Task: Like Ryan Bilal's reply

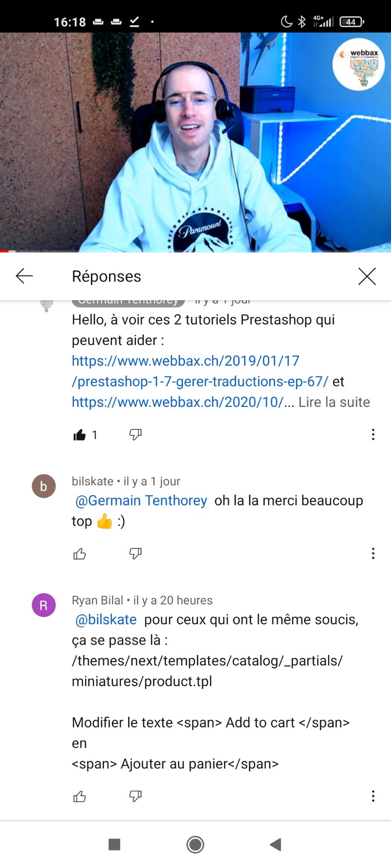Action: tap(80, 796)
